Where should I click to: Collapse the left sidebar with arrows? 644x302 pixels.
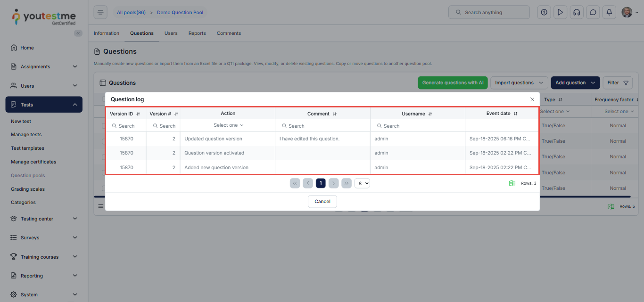pyautogui.click(x=78, y=33)
